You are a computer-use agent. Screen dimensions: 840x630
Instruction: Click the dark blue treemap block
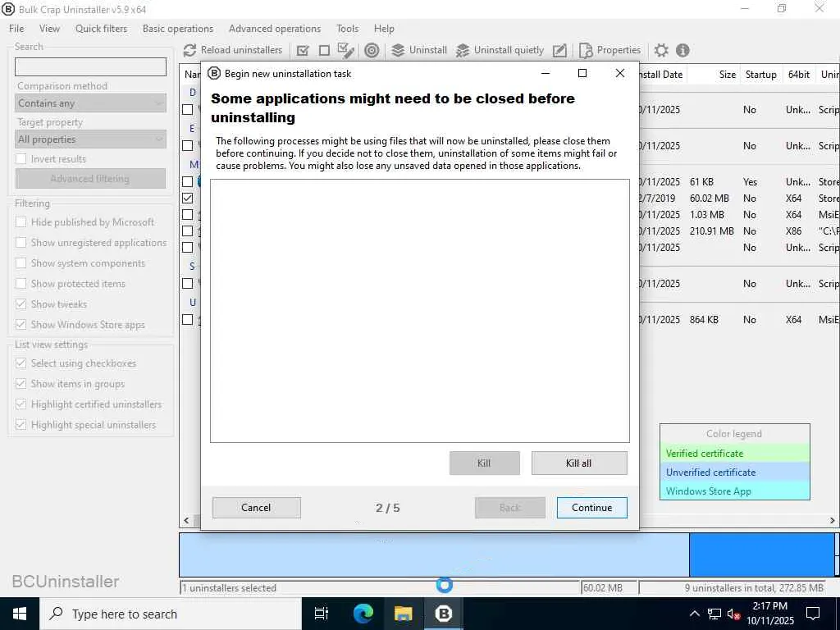(x=761, y=555)
